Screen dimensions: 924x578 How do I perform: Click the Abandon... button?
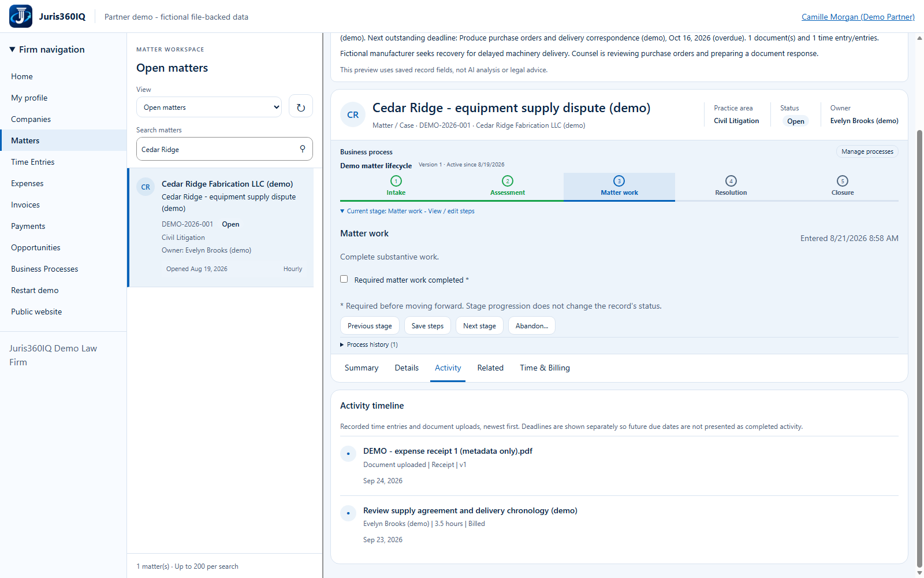pos(532,325)
